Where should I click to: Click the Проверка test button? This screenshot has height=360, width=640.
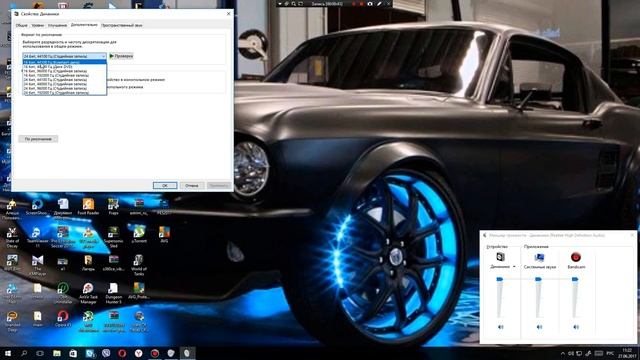pos(121,56)
